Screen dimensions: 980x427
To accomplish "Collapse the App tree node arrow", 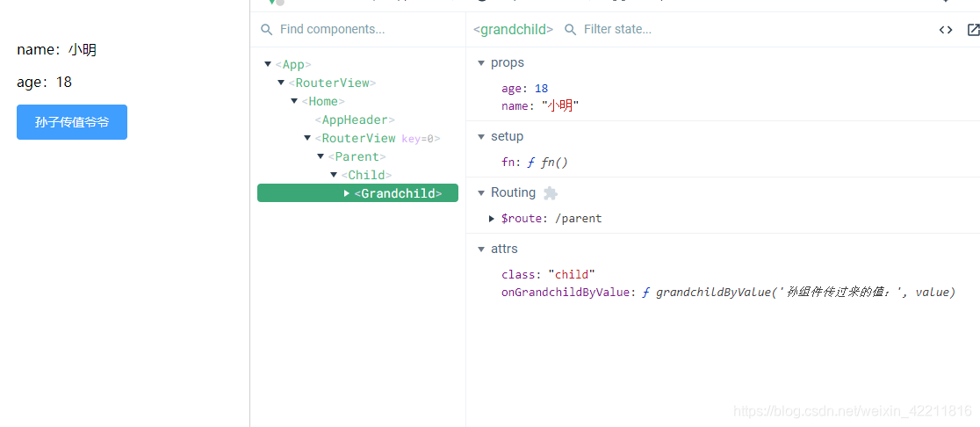I will pyautogui.click(x=268, y=64).
